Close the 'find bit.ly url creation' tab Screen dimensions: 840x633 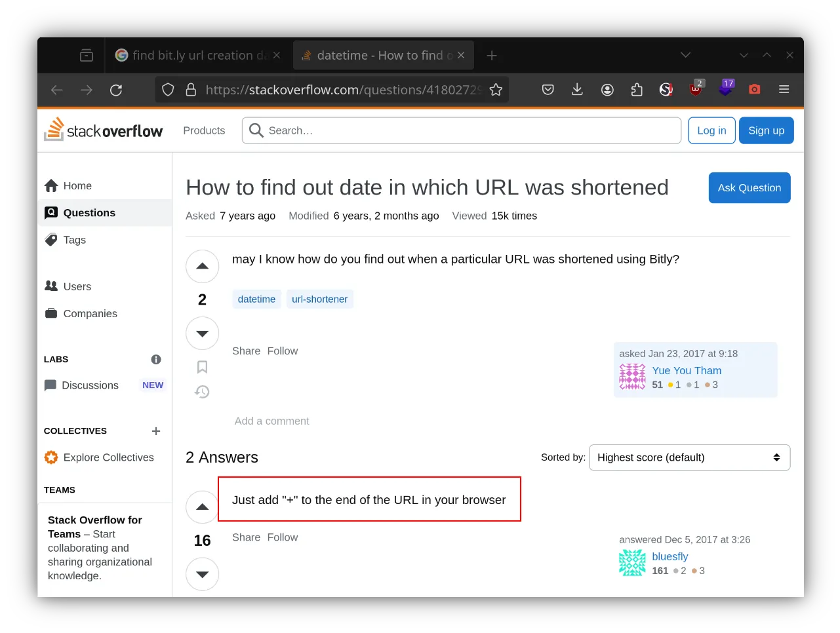(x=277, y=55)
